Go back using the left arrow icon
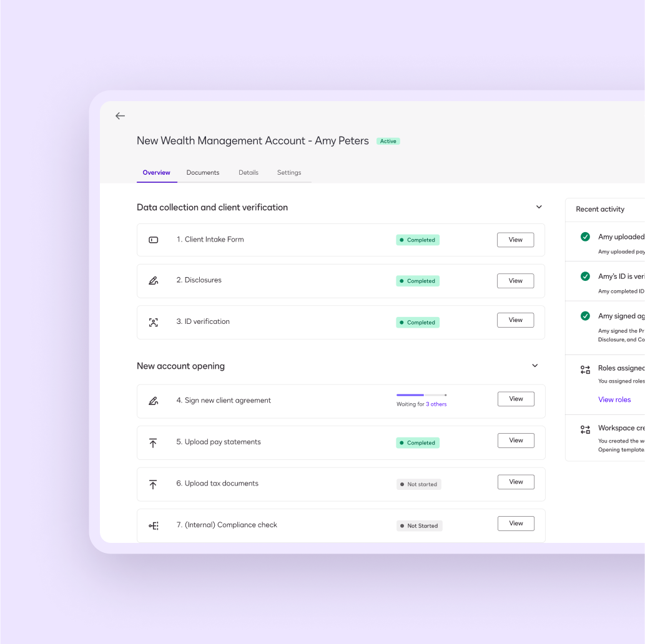645x644 pixels. pyautogui.click(x=120, y=116)
